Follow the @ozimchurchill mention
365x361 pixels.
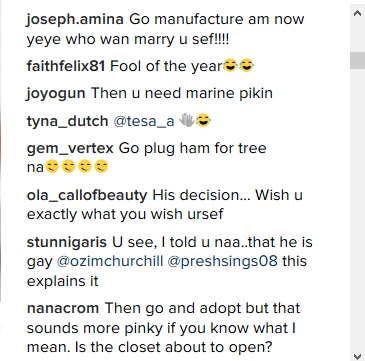click(110, 261)
